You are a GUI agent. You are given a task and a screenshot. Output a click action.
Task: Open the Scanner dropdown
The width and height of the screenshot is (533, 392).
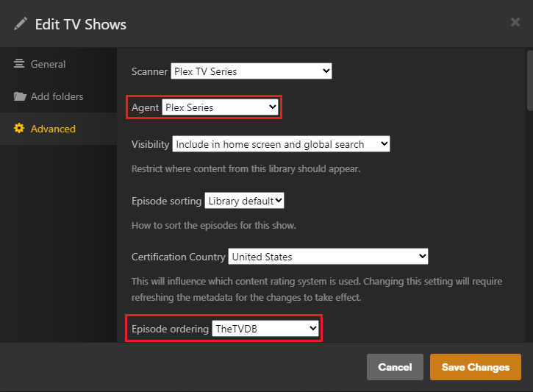point(251,71)
